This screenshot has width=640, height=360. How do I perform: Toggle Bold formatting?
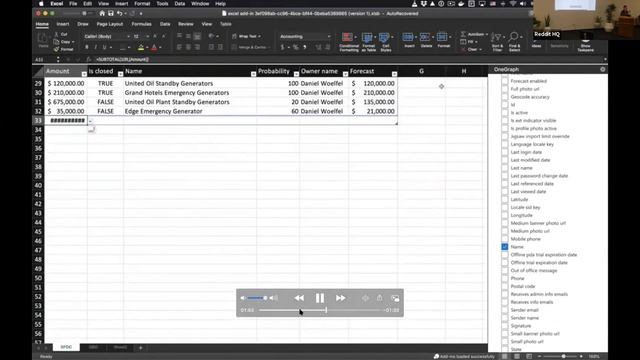pyautogui.click(x=87, y=47)
